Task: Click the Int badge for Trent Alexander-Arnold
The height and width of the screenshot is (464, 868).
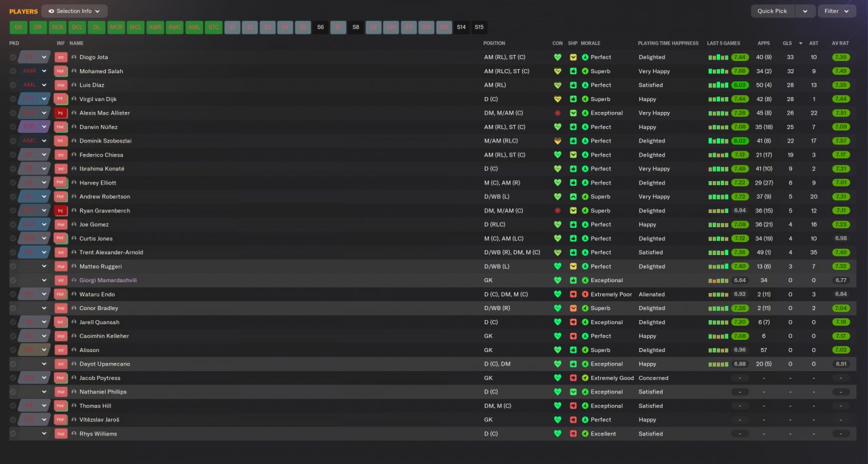Action: 61,252
